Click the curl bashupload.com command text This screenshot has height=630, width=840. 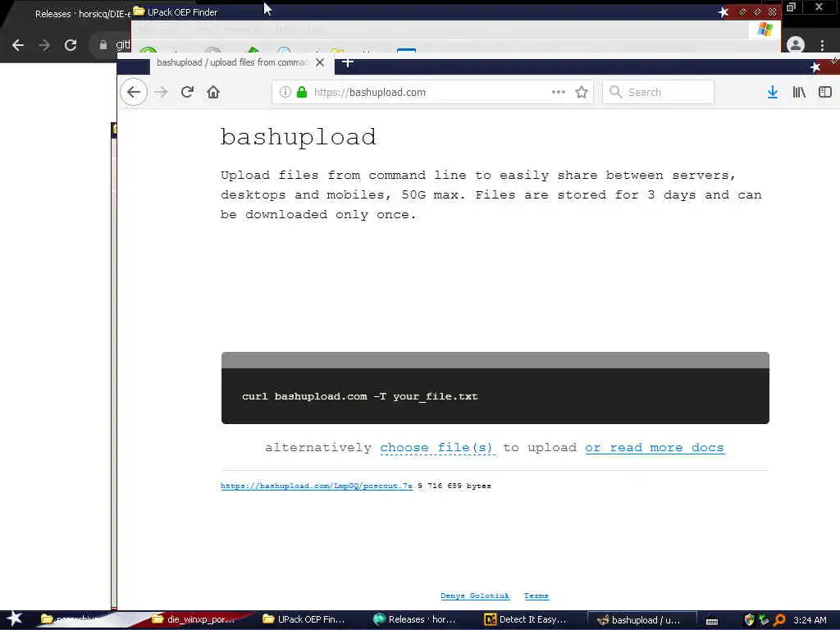[x=359, y=396]
